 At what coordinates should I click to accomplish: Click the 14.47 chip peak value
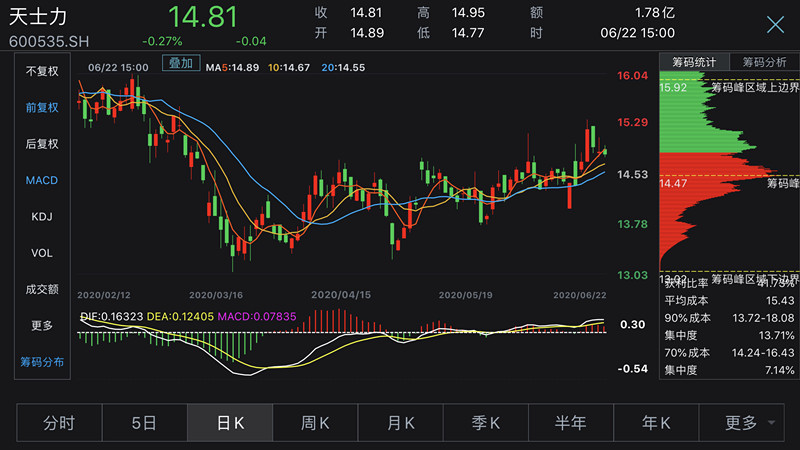[x=673, y=183]
